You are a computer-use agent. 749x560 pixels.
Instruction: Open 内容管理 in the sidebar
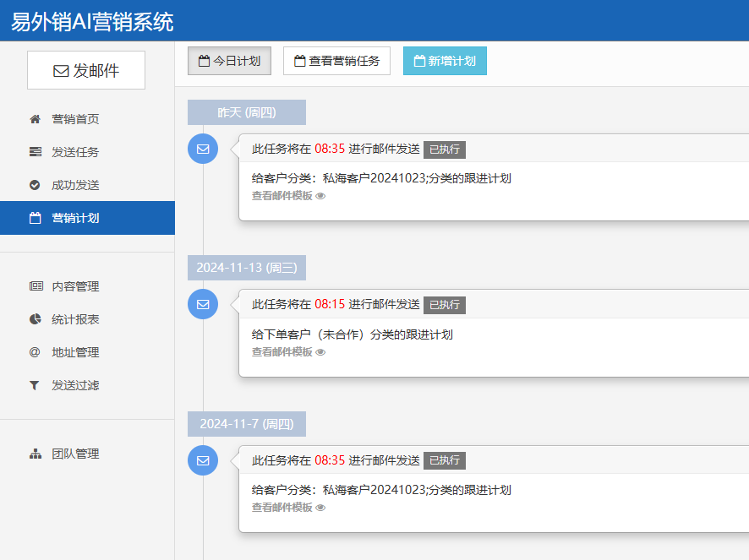coord(75,286)
